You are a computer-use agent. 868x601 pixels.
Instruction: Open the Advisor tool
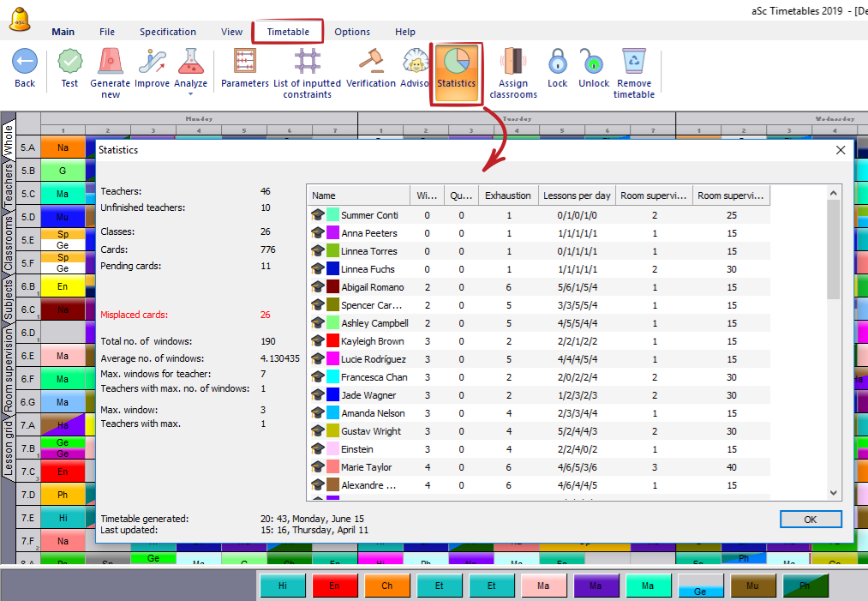(x=416, y=63)
